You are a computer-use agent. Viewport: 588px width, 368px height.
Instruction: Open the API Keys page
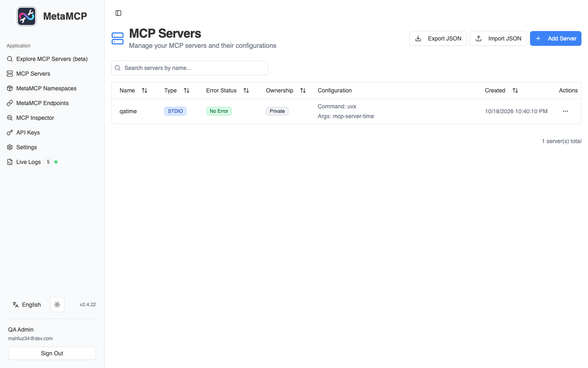(x=52, y=132)
